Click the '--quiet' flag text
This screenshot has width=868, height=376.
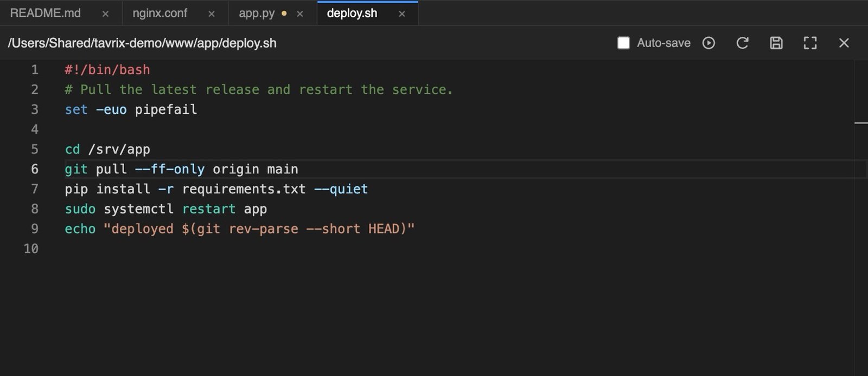pos(341,189)
